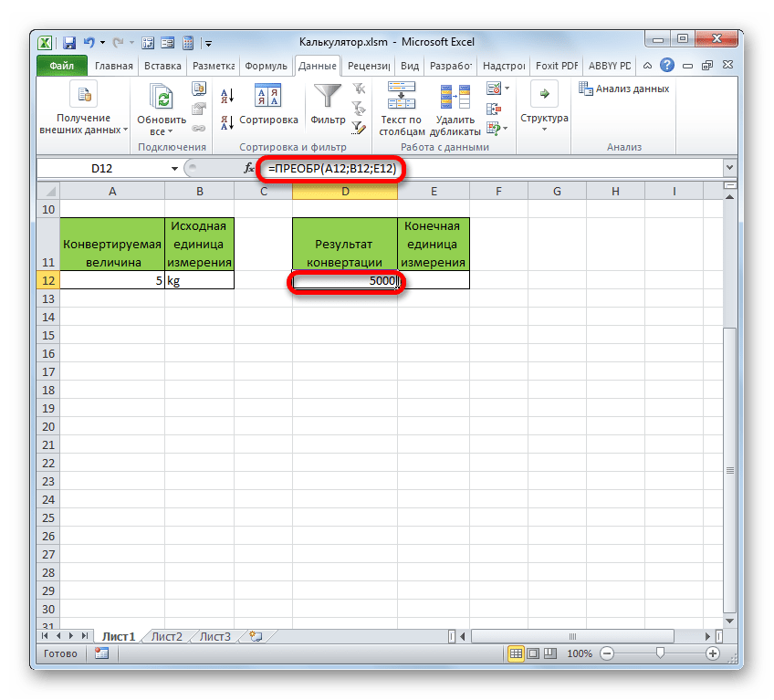Click the Обновить все refresh icon
Viewport: 774px width, 700px height.
click(x=162, y=96)
